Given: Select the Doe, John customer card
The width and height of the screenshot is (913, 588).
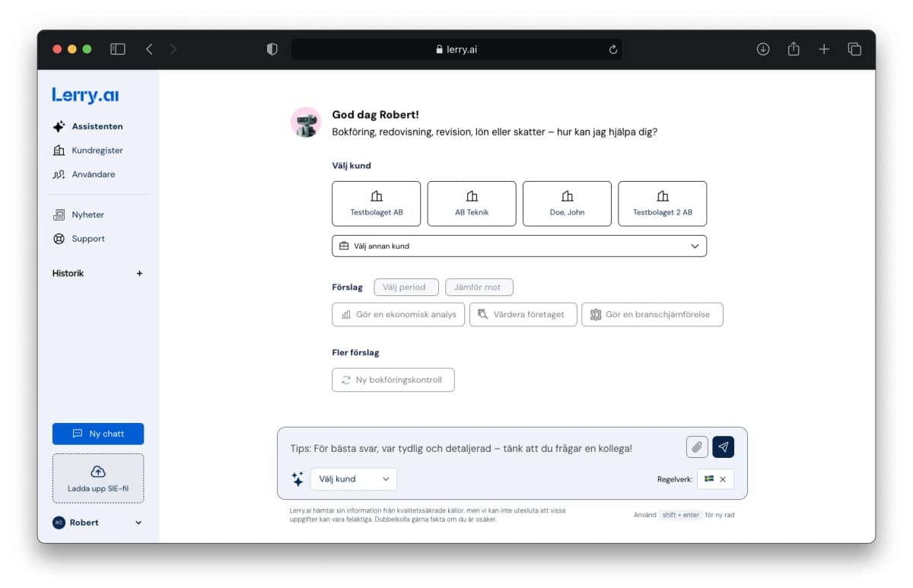Looking at the screenshot, I should [x=567, y=203].
